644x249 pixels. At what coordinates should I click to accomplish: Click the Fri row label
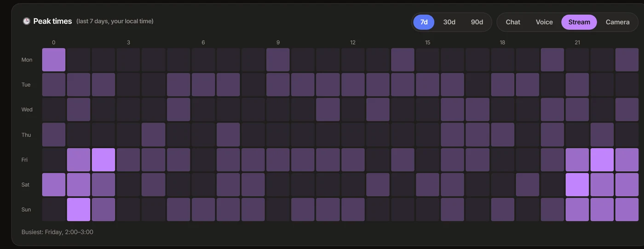[x=25, y=160]
